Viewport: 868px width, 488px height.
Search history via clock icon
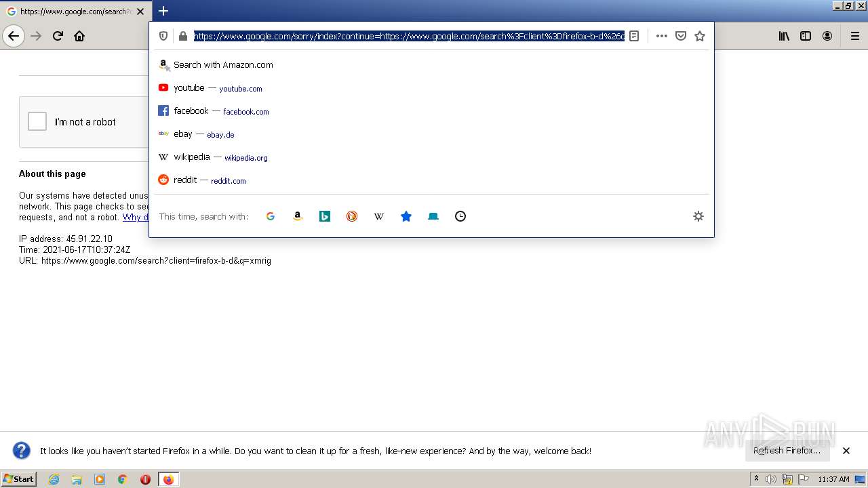[x=460, y=216]
